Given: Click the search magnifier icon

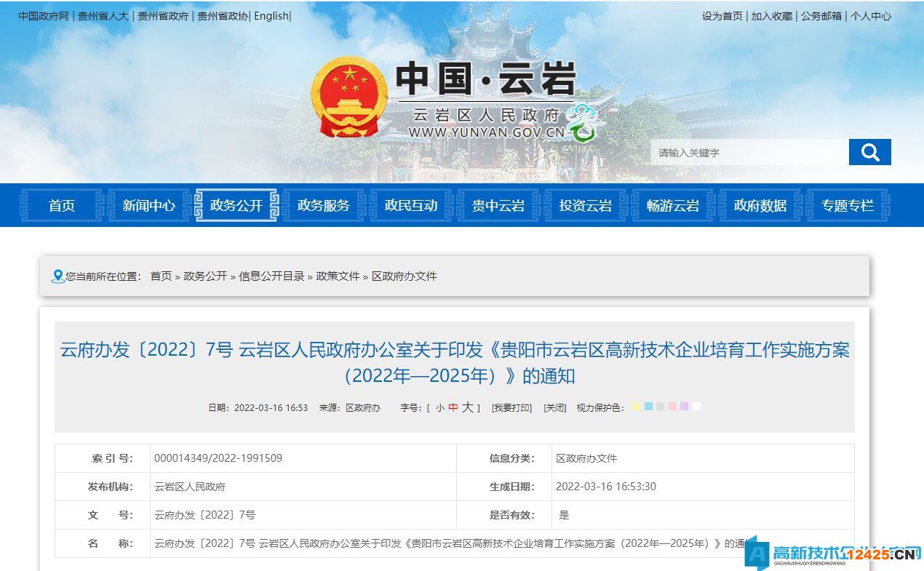Looking at the screenshot, I should click(870, 152).
